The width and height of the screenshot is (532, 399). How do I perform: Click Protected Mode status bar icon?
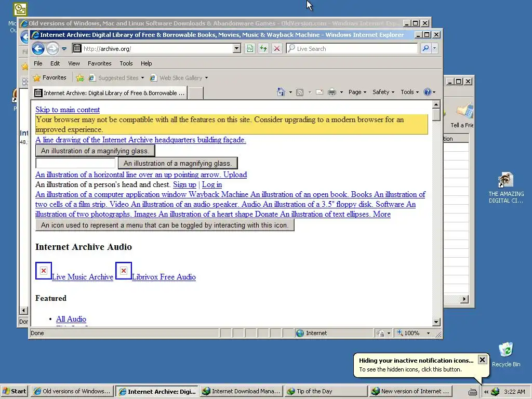381,333
